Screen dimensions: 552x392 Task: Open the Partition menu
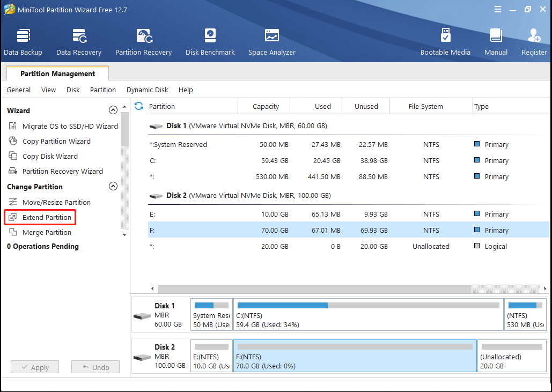point(103,90)
